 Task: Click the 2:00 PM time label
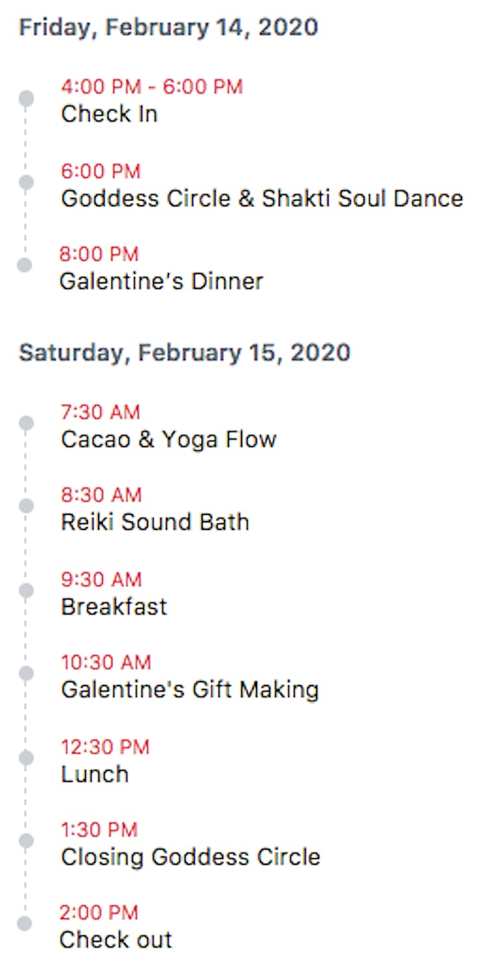[99, 913]
